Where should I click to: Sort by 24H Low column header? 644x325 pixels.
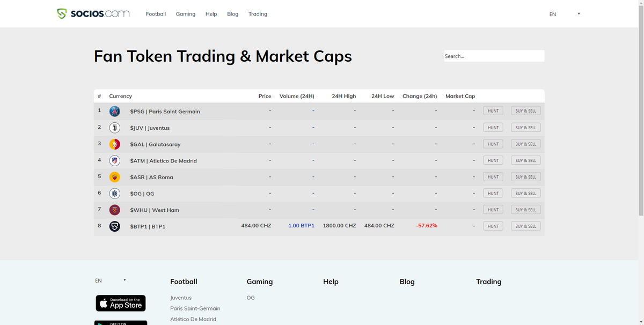coord(383,96)
